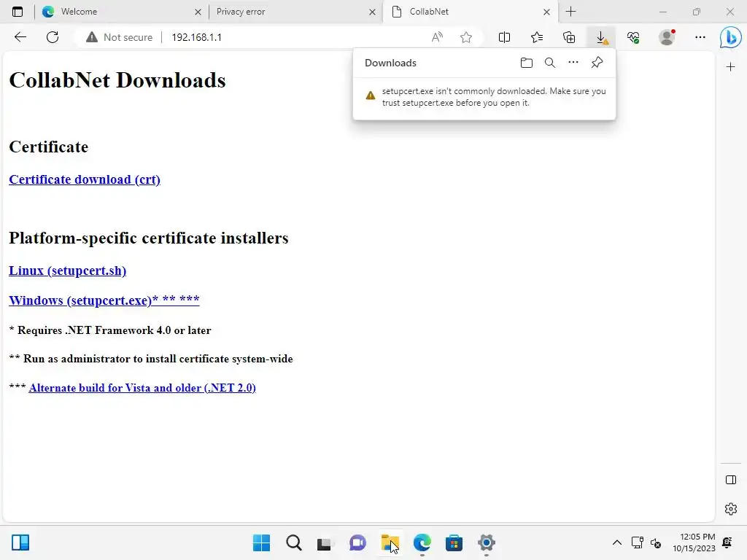Toggle split screen view
The width and height of the screenshot is (747, 560).
click(504, 37)
